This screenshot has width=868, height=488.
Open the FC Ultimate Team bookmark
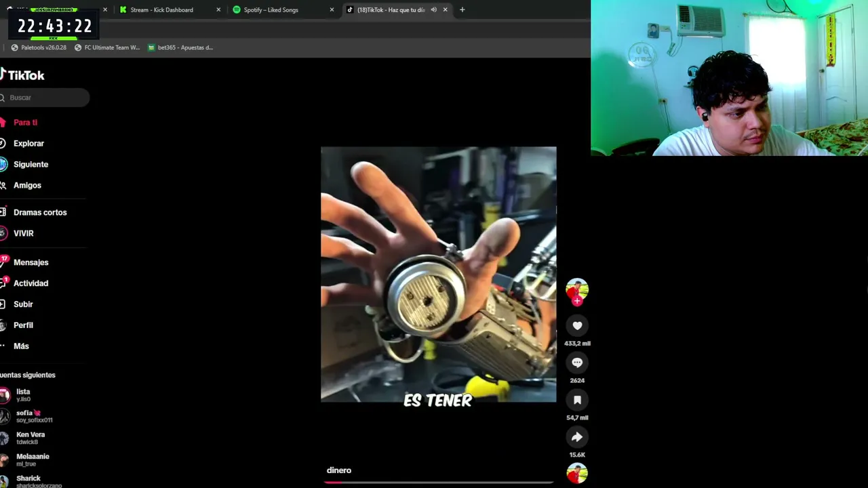107,47
